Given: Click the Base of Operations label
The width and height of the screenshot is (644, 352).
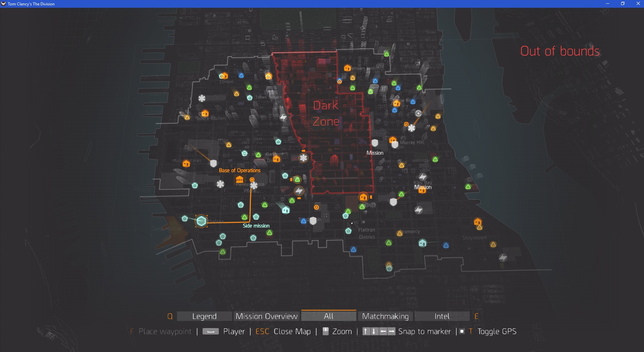Looking at the screenshot, I should pyautogui.click(x=239, y=171).
